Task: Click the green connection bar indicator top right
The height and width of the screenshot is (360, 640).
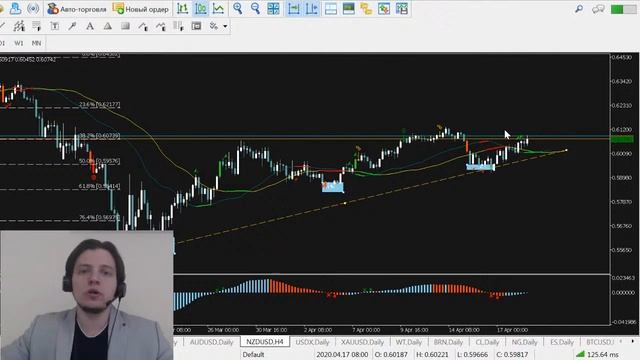Action: point(623,9)
